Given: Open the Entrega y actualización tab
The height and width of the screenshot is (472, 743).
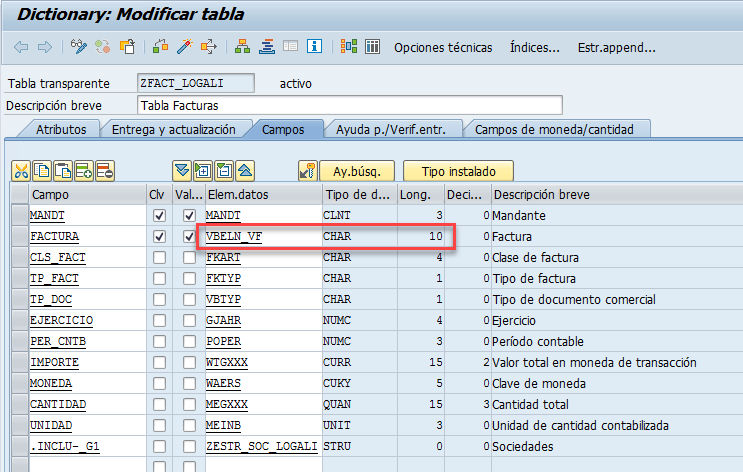Looking at the screenshot, I should click(173, 129).
